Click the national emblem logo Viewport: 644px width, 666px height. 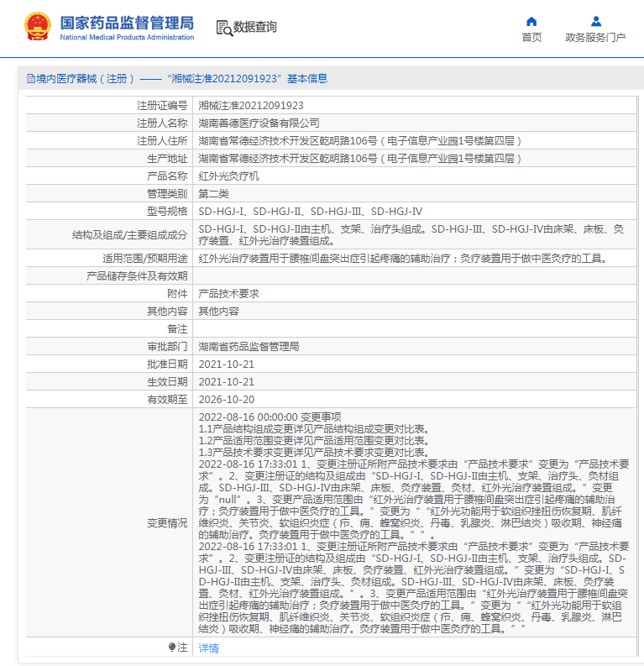pyautogui.click(x=37, y=26)
